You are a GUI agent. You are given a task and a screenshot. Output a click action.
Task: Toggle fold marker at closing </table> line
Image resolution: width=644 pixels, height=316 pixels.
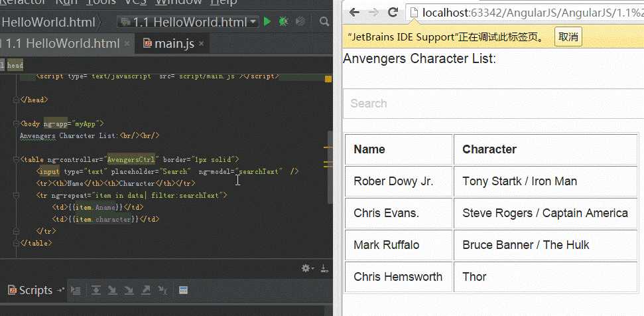click(x=17, y=243)
